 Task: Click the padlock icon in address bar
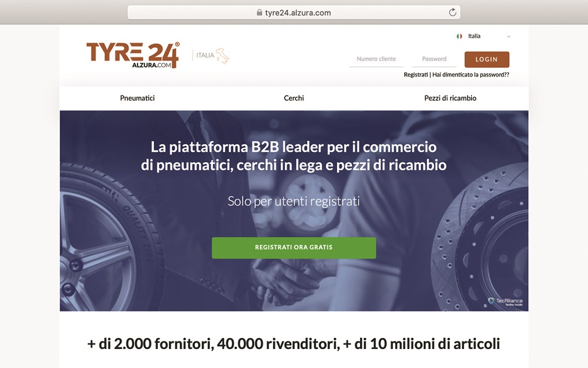tap(259, 13)
